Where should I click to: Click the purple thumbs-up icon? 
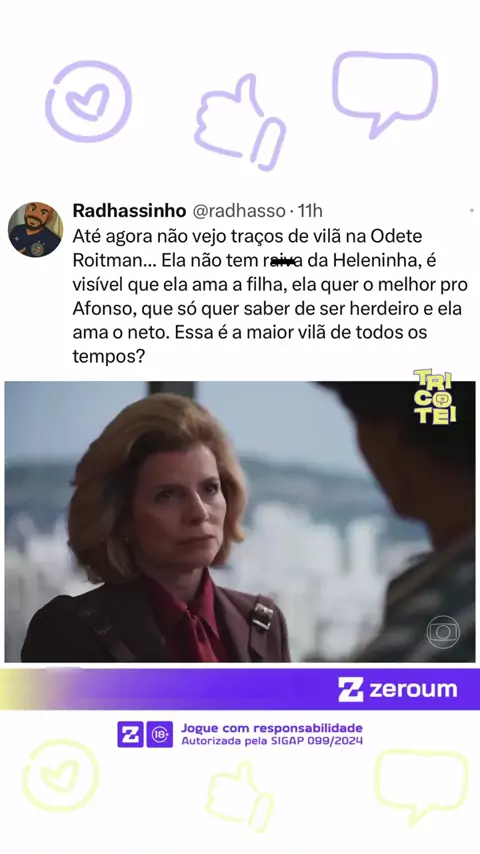click(240, 123)
